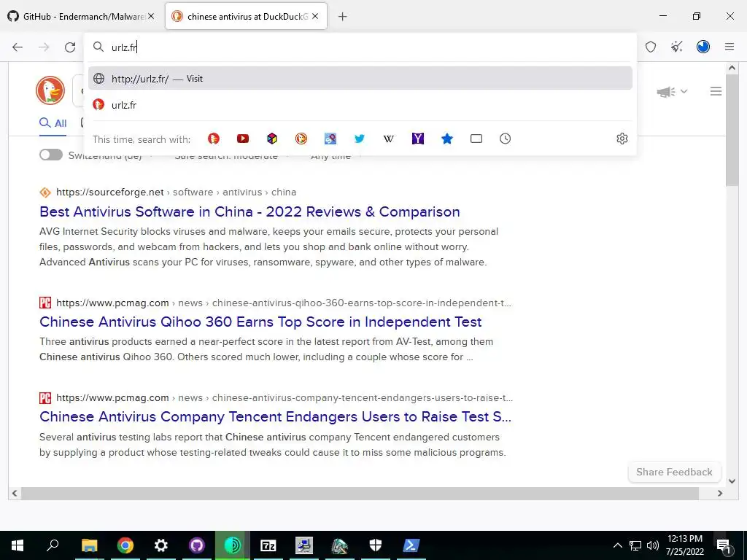This screenshot has height=560, width=747.
Task: Search this time with YouTube
Action: point(243,139)
